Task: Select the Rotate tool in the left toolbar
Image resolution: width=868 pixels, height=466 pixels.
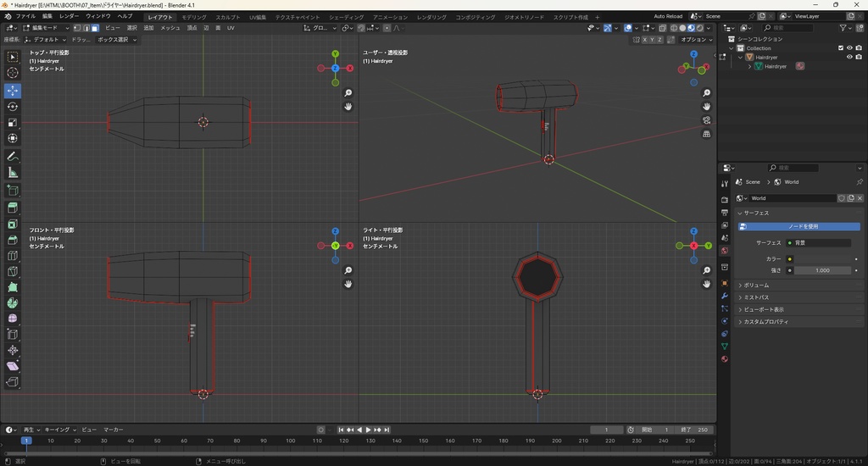Action: point(13,107)
